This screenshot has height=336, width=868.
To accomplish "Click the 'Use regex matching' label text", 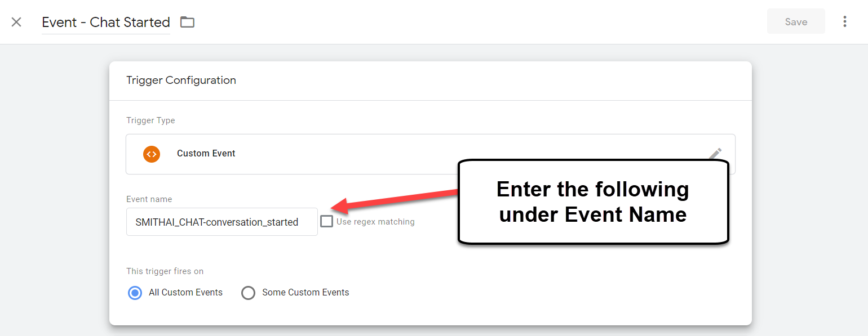I will click(375, 222).
